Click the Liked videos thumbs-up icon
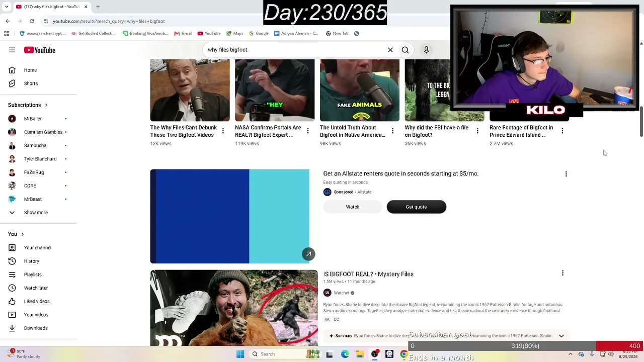Image resolution: width=644 pixels, height=362 pixels. pyautogui.click(x=12, y=301)
